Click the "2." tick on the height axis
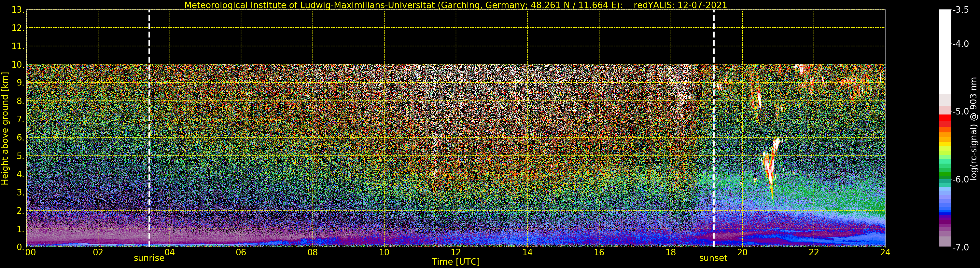 pyautogui.click(x=21, y=211)
